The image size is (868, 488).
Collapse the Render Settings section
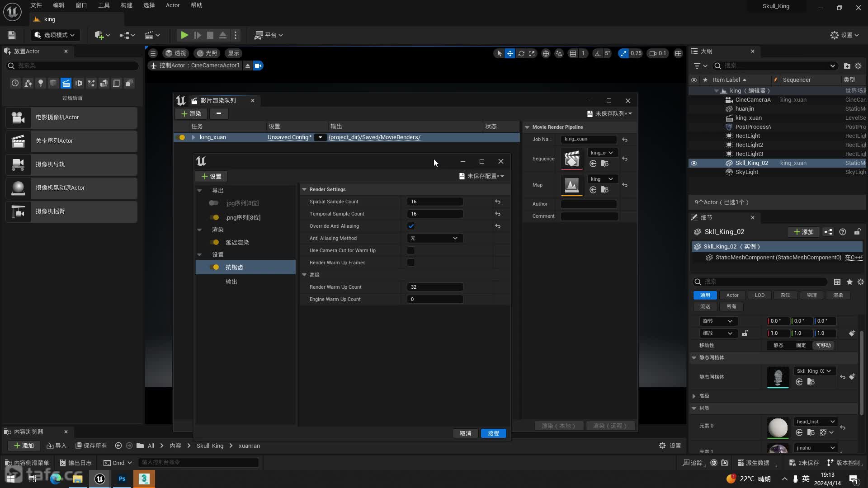(304, 189)
